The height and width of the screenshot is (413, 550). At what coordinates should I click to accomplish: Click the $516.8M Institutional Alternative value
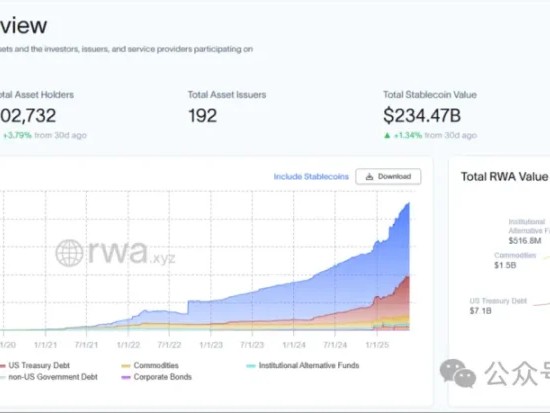(525, 241)
